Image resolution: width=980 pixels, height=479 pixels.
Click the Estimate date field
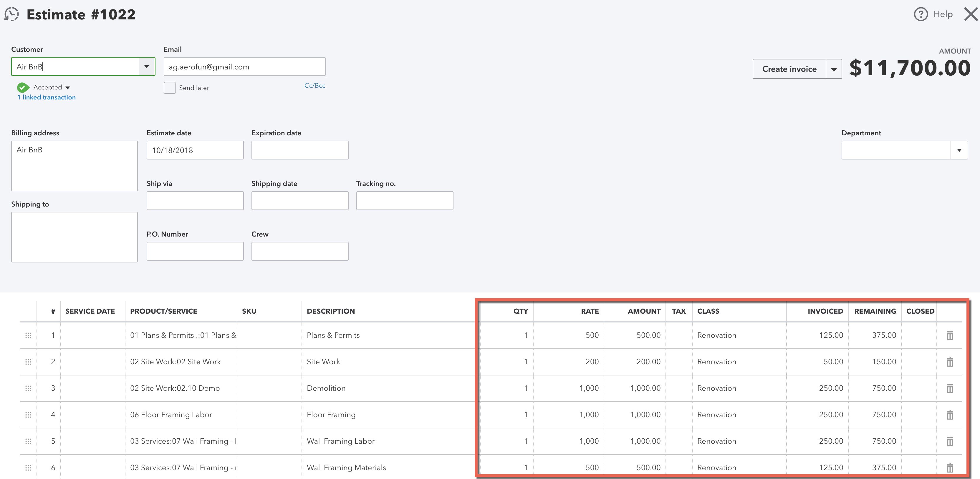195,150
